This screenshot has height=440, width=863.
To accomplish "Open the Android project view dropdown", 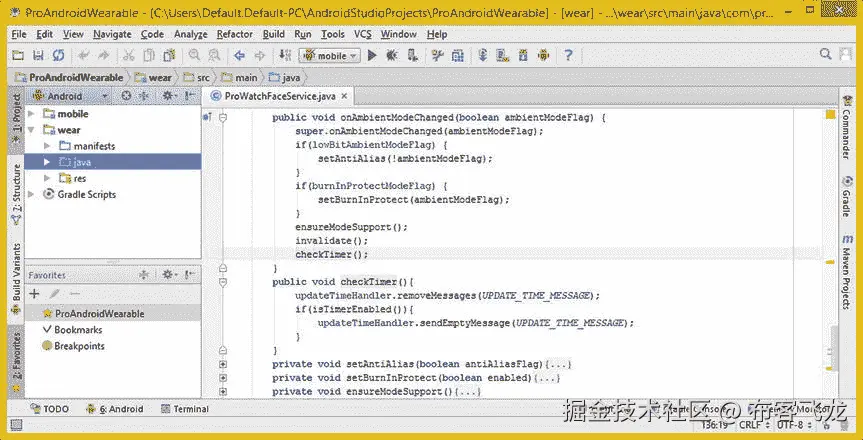I will pyautogui.click(x=71, y=96).
